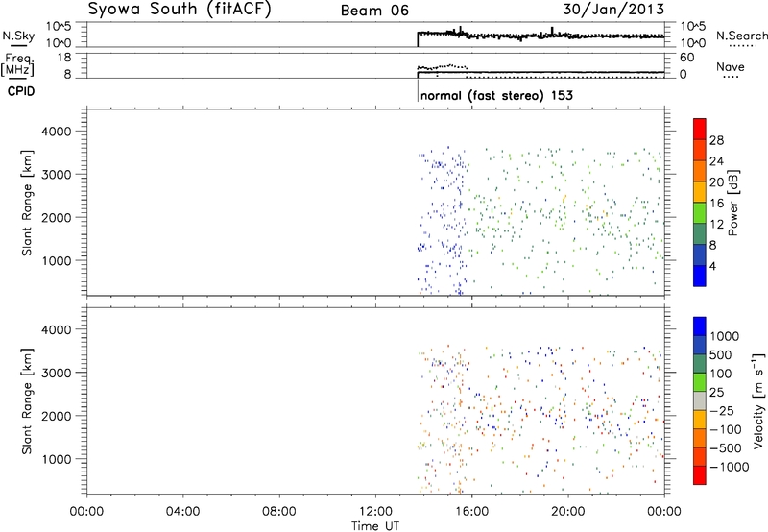Click the Power colorbar segment between 20 and 24
Viewport: 768px width, 532px height.
pyautogui.click(x=700, y=171)
